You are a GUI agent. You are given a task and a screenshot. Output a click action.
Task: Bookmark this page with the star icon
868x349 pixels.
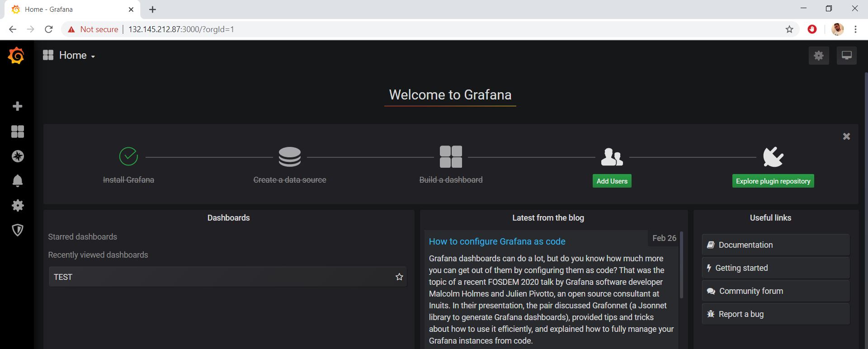(x=789, y=29)
